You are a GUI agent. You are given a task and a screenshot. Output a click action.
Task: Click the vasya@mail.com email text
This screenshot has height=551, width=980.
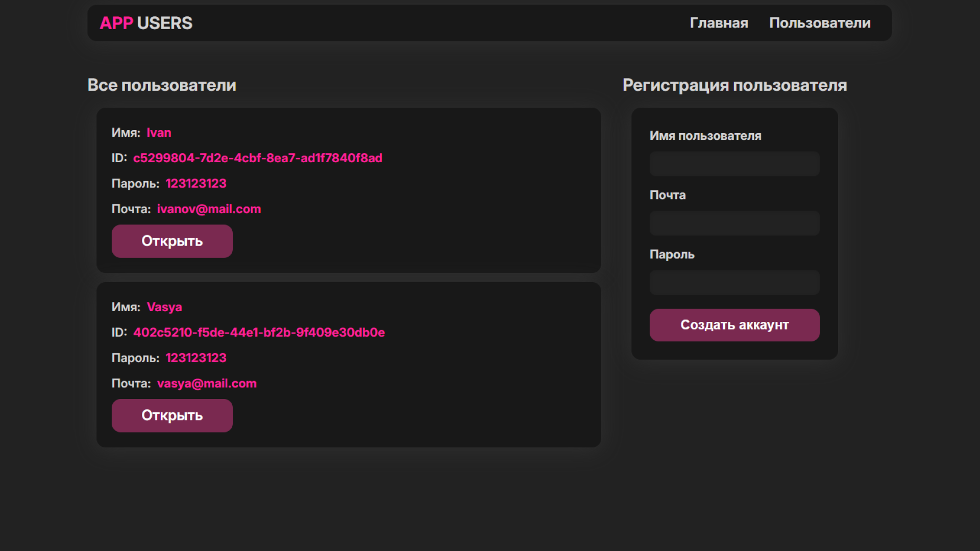pyautogui.click(x=207, y=384)
